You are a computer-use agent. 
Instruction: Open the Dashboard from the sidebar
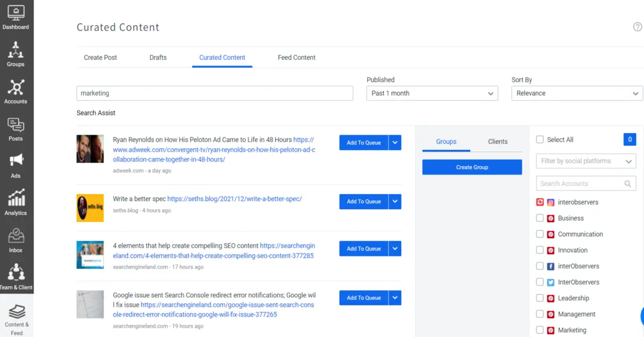click(16, 16)
